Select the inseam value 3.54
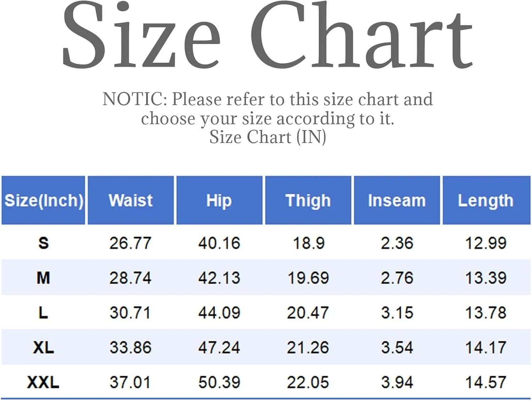532x401 pixels. click(x=397, y=347)
